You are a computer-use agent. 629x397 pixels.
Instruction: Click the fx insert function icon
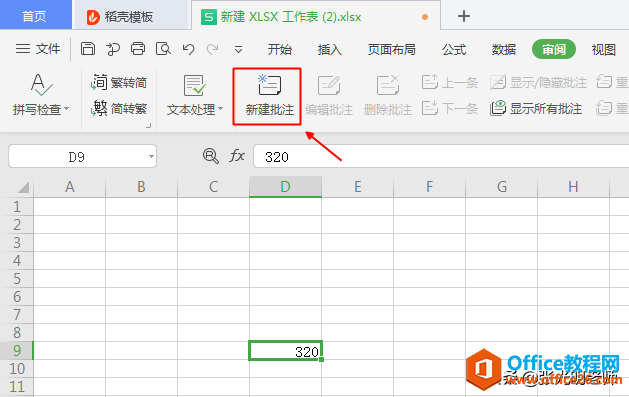(x=237, y=156)
